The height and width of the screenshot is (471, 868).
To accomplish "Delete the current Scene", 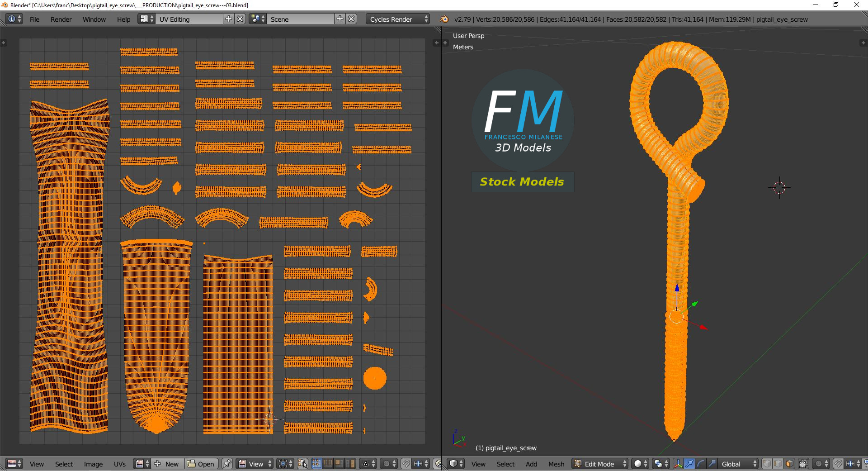I will pyautogui.click(x=352, y=19).
